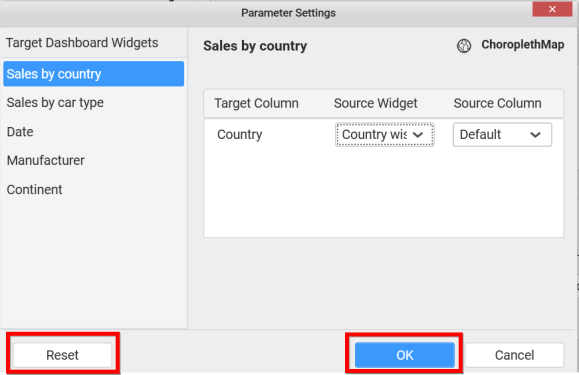Select the Country target column cell
Screen dimensions: 579x375
(x=240, y=135)
